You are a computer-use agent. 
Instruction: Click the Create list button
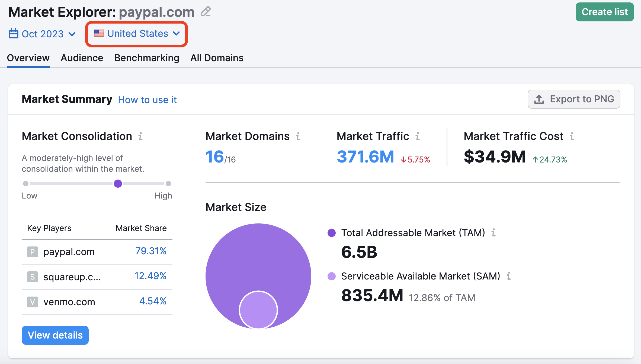605,12
